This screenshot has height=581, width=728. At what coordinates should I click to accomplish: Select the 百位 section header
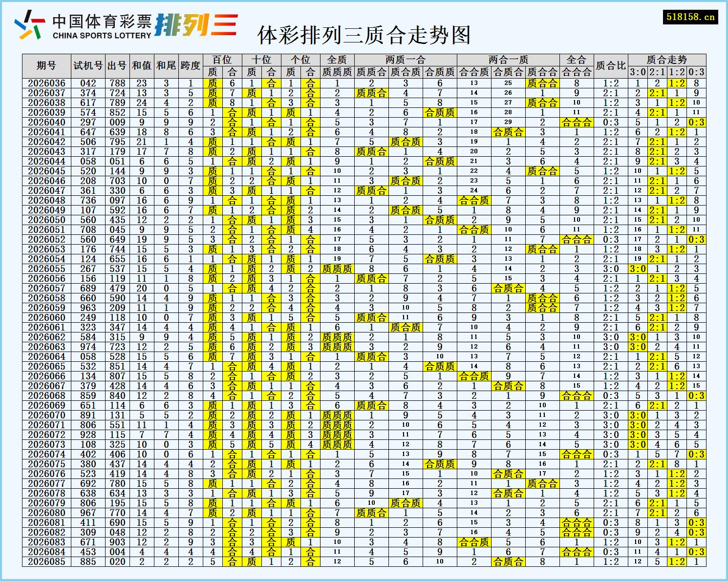pos(222,59)
